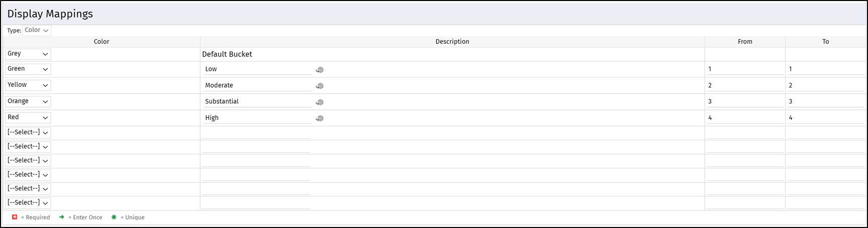Click the Color column header
Screen dimensions: 868x228
point(101,42)
